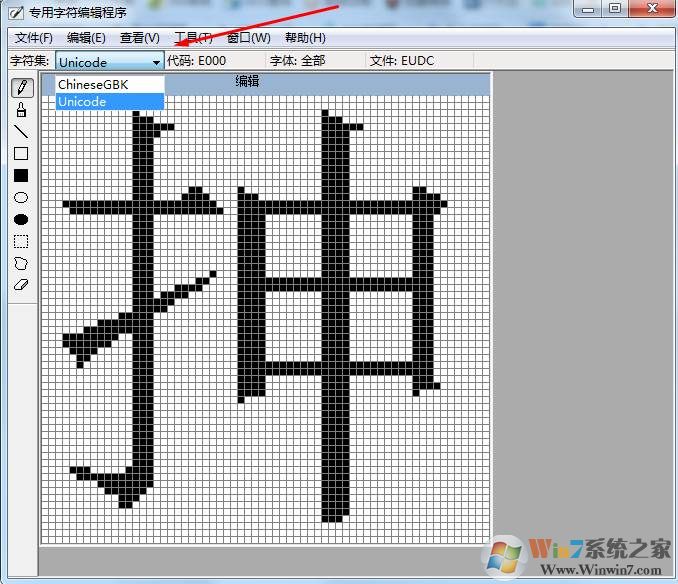Image resolution: width=678 pixels, height=584 pixels.
Task: Select the Hollow Ellipse tool
Action: pos(21,197)
